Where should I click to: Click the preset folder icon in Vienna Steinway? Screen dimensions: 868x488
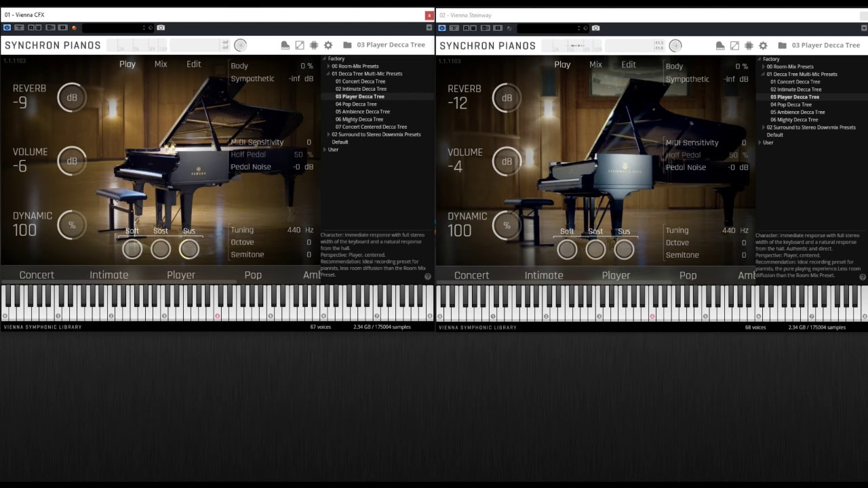(782, 45)
